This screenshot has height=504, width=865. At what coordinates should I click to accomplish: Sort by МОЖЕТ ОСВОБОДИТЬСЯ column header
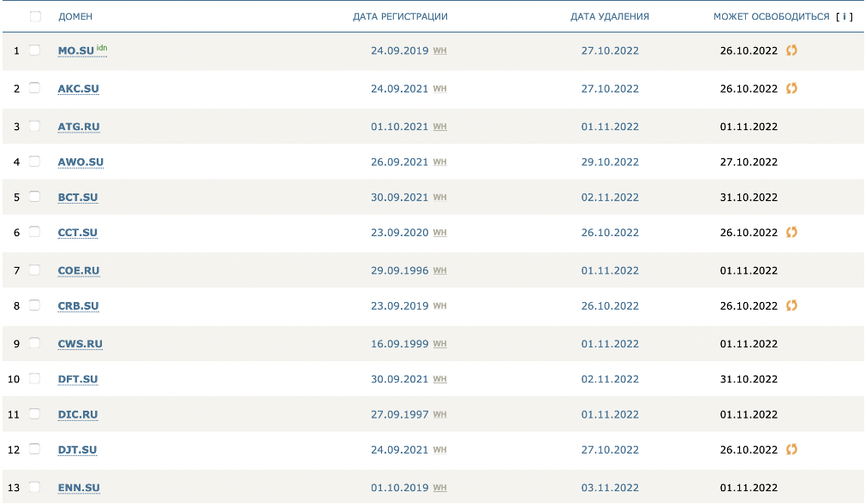(x=771, y=16)
